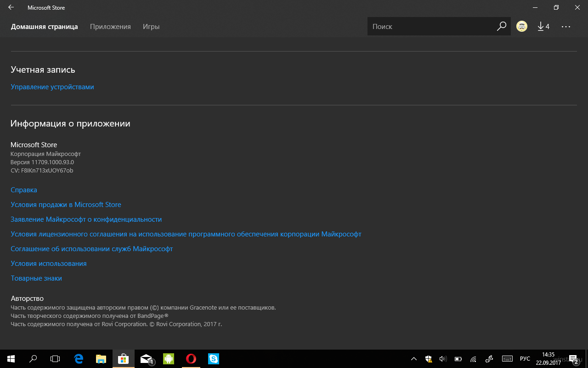Click the Корпорация Майкрософт text
This screenshot has height=368, width=588.
(45, 154)
